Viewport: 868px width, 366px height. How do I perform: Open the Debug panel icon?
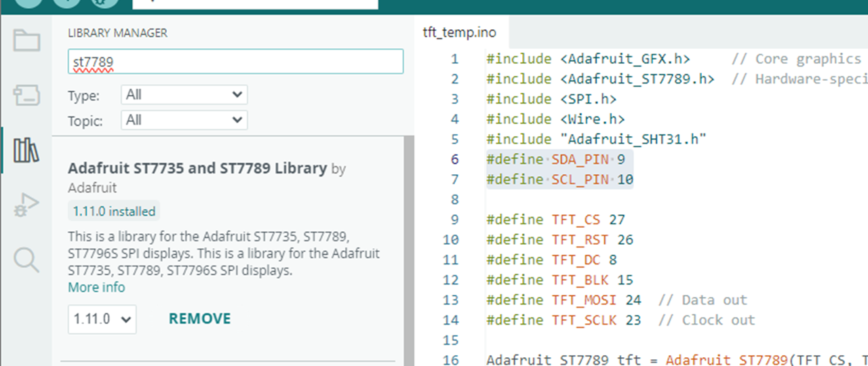[x=26, y=205]
